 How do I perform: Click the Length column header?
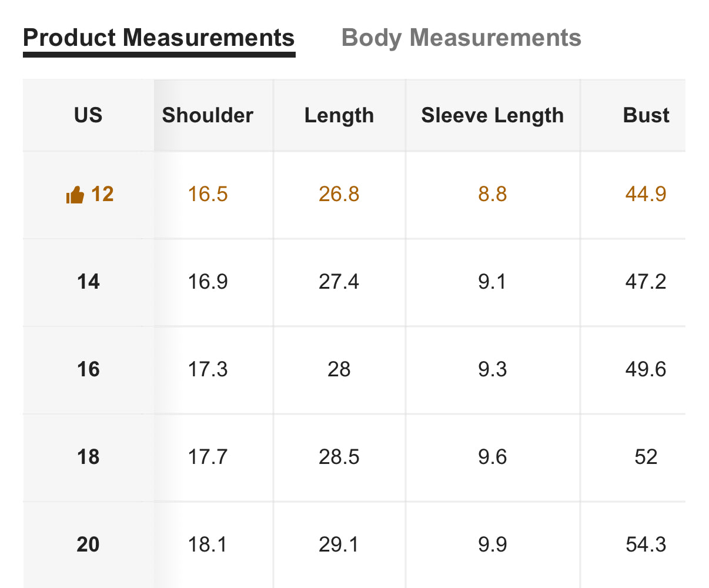pos(339,116)
